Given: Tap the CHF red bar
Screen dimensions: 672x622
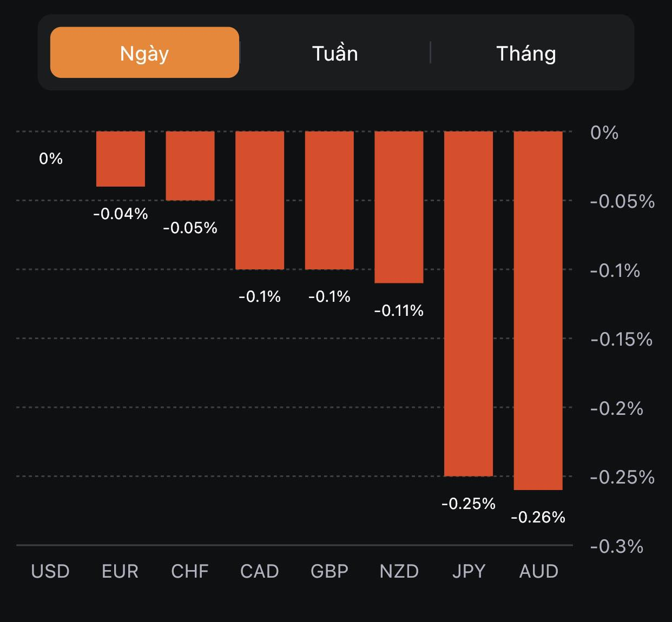Looking at the screenshot, I should tap(190, 166).
